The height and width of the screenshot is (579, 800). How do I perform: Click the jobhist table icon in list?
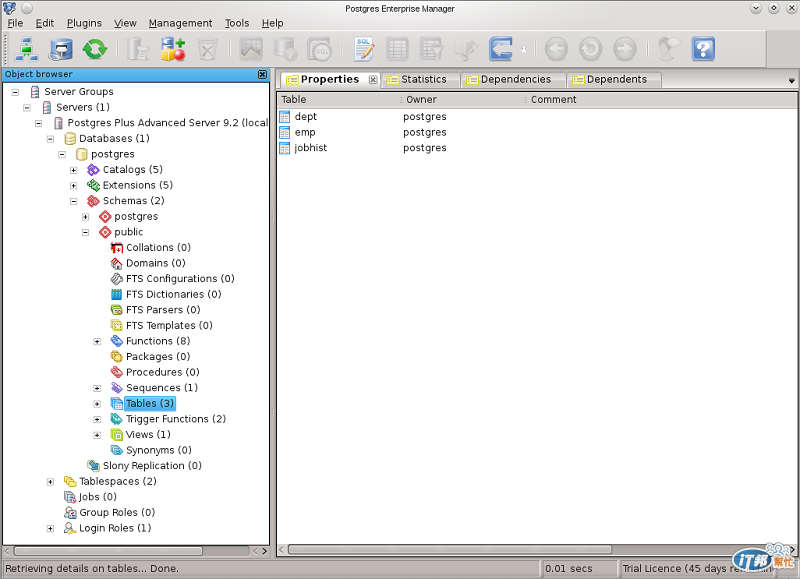click(285, 148)
